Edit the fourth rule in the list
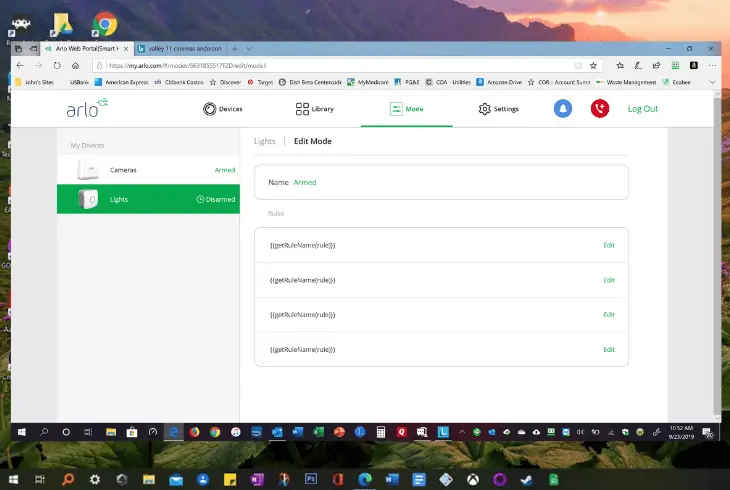 click(x=609, y=349)
